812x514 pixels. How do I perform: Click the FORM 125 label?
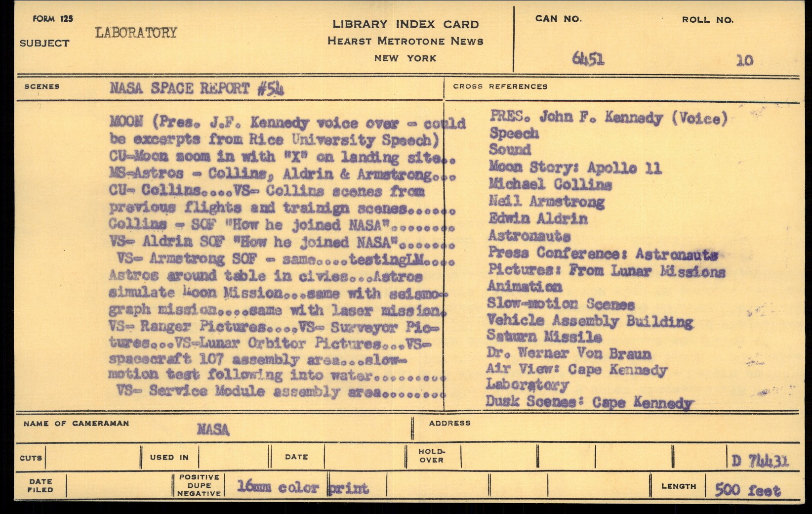coord(53,19)
